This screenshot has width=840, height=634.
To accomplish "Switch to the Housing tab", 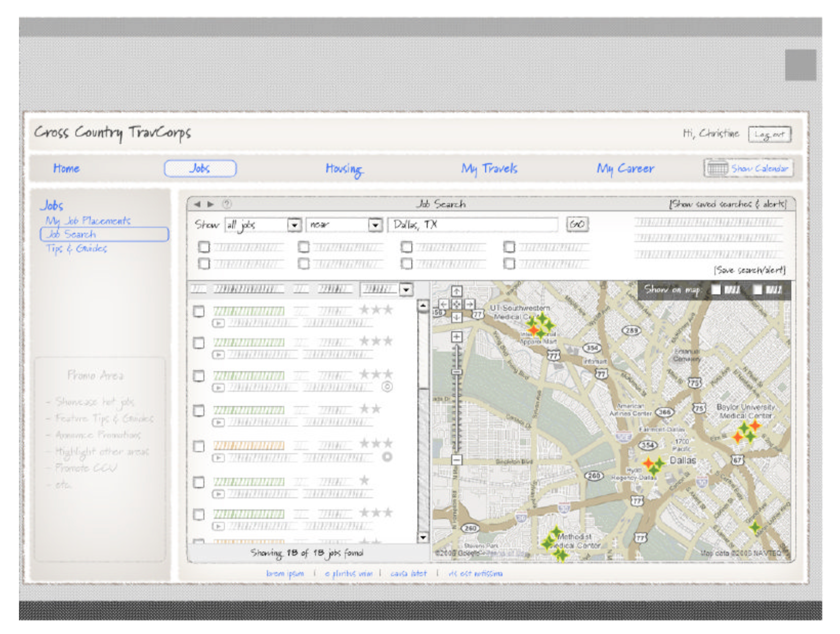I will pyautogui.click(x=344, y=169).
